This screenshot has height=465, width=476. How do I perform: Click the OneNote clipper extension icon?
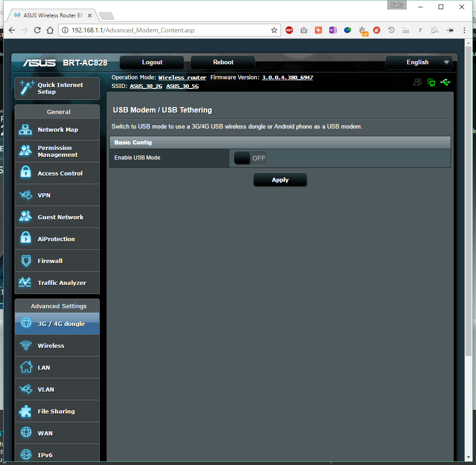pyautogui.click(x=333, y=30)
